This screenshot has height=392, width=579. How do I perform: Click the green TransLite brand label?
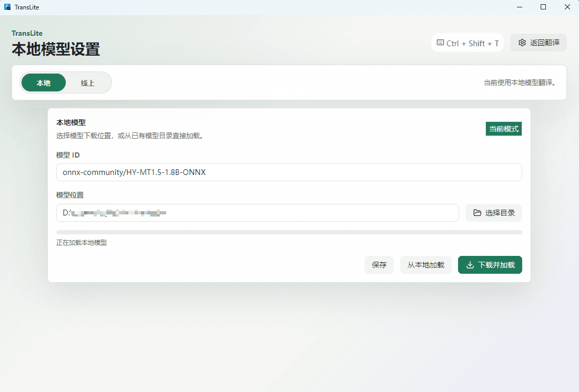(x=27, y=33)
